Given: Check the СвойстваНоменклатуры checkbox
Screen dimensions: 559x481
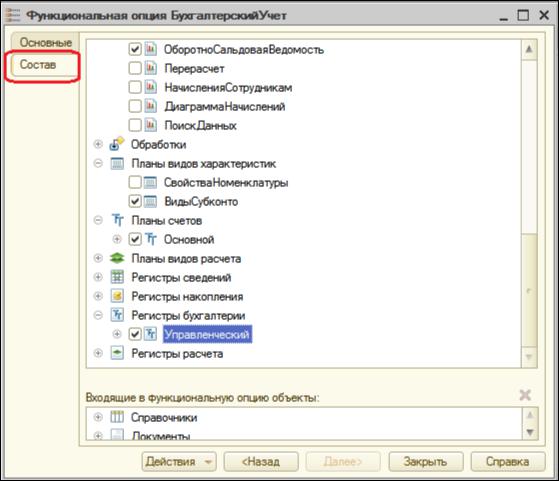Looking at the screenshot, I should click(135, 182).
